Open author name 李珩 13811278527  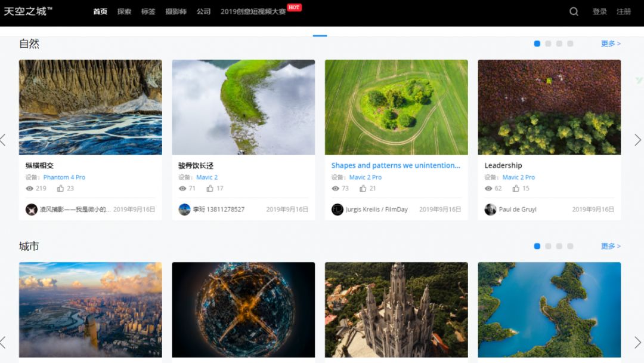pyautogui.click(x=219, y=210)
